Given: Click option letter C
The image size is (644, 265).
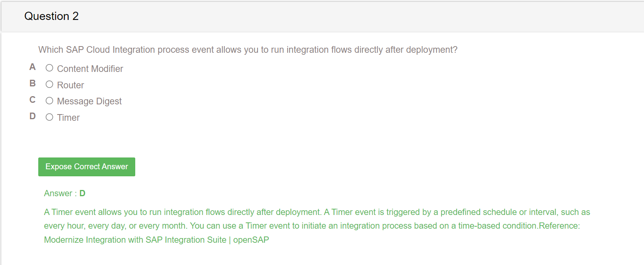Looking at the screenshot, I should click(x=32, y=100).
